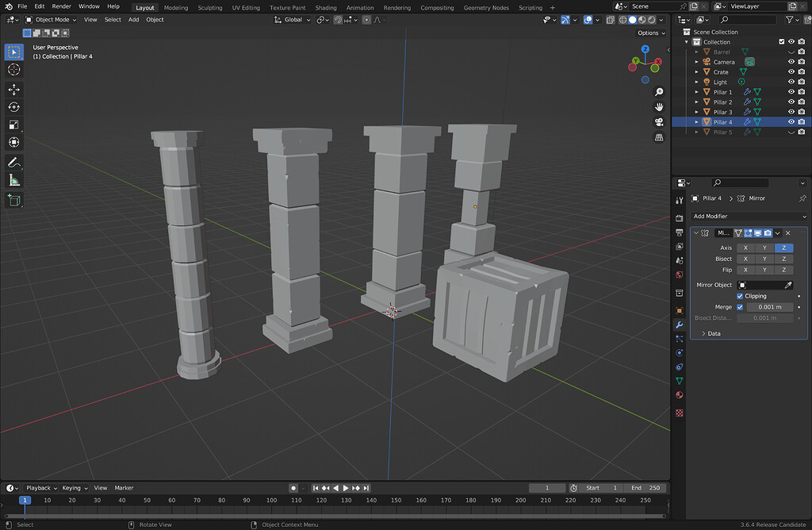
Task: Open Modifier Properties with the wrench icon
Action: tap(680, 325)
